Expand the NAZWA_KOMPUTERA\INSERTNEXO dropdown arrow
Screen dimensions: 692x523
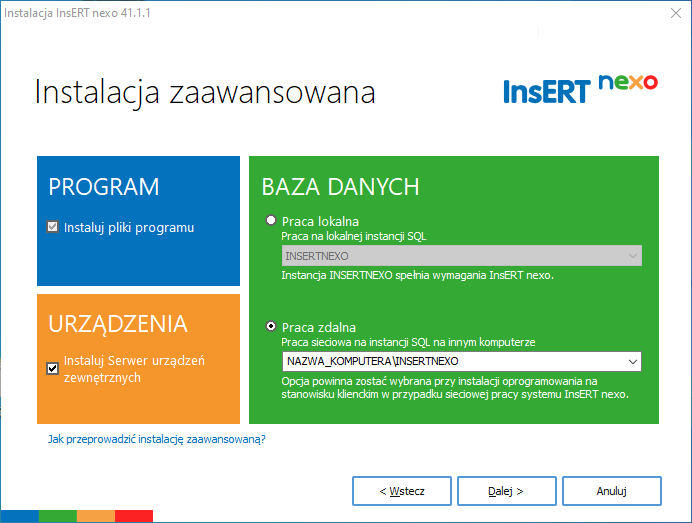pyautogui.click(x=632, y=361)
